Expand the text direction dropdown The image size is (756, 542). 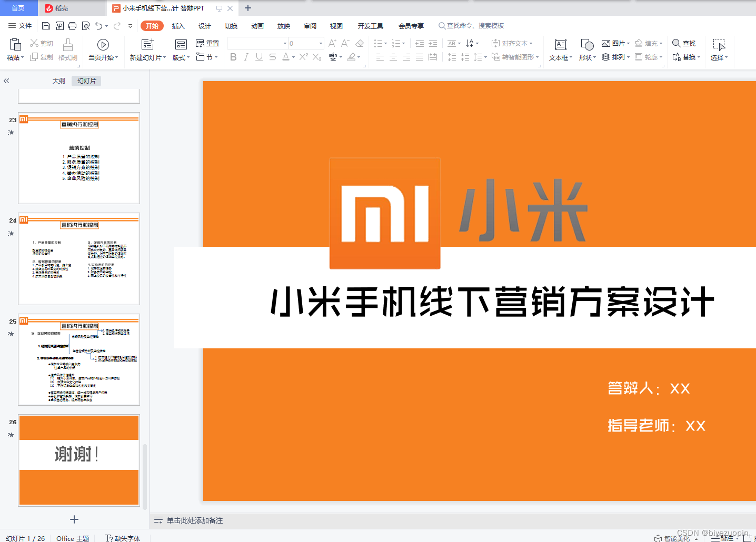478,44
